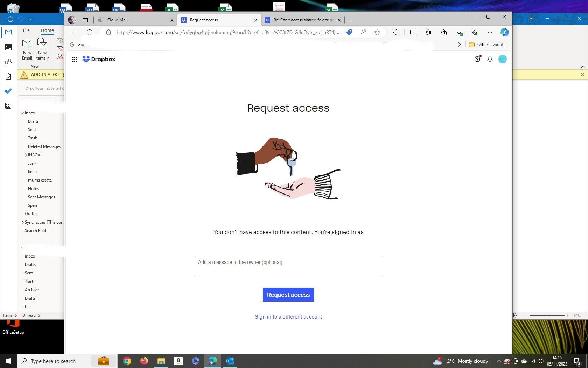Click the Dropbox logo
Screen dimensions: 588x368
click(99, 59)
